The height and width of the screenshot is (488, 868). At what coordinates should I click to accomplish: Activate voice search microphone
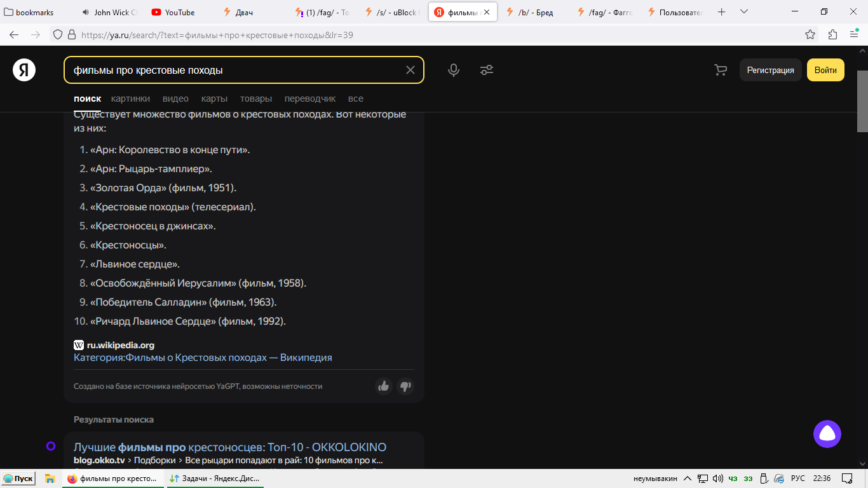(453, 70)
